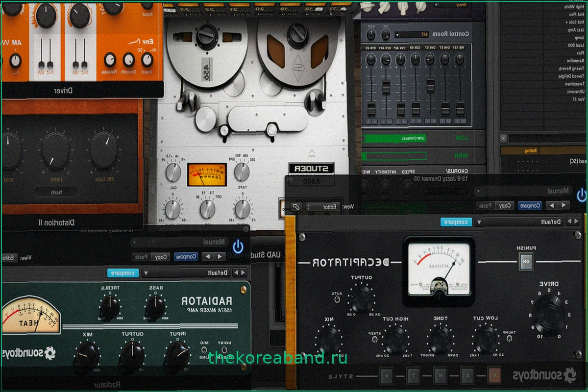Click the Radiator Treble knob
Image resolution: width=588 pixels, height=392 pixels.
pyautogui.click(x=109, y=308)
